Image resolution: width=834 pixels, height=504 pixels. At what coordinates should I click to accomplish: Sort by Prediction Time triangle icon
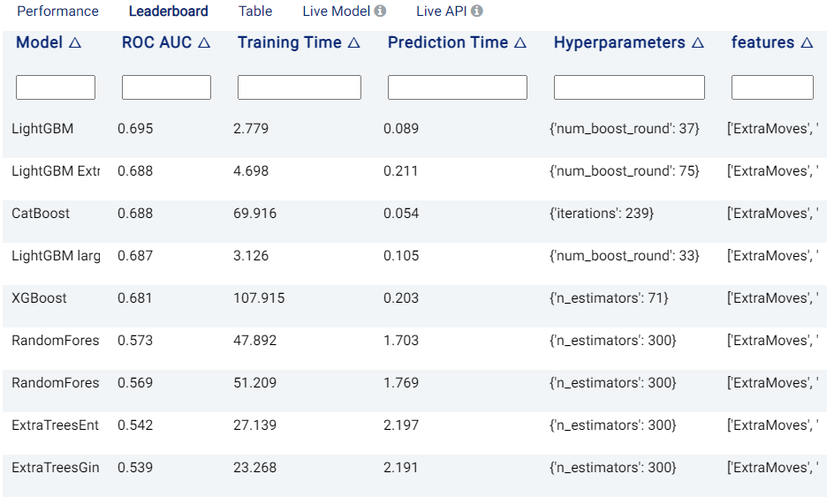(520, 42)
